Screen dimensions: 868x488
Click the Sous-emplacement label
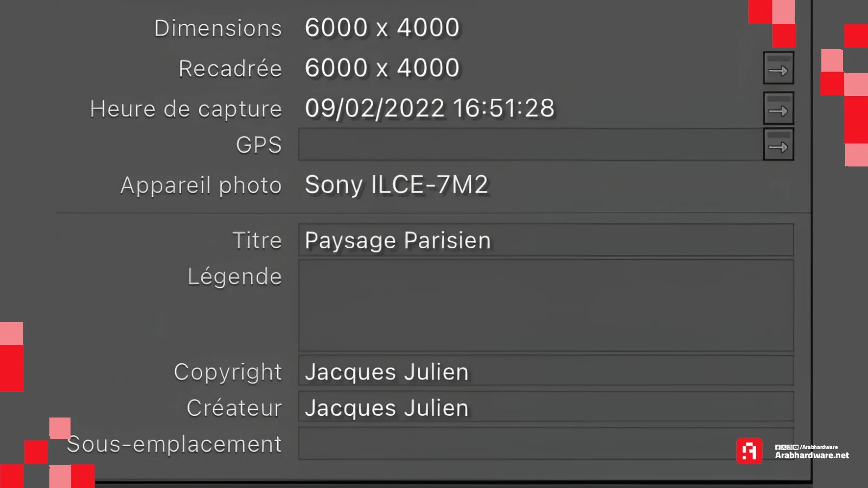click(174, 444)
